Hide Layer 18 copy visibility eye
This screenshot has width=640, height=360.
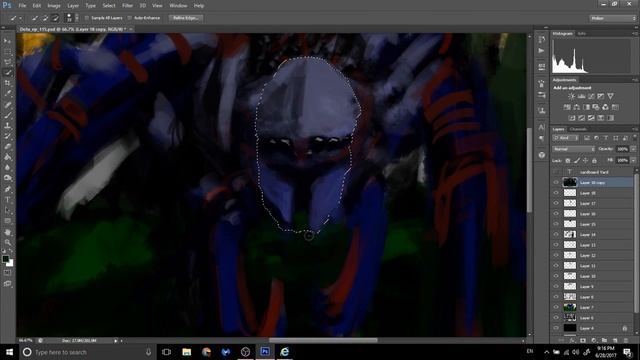point(556,182)
